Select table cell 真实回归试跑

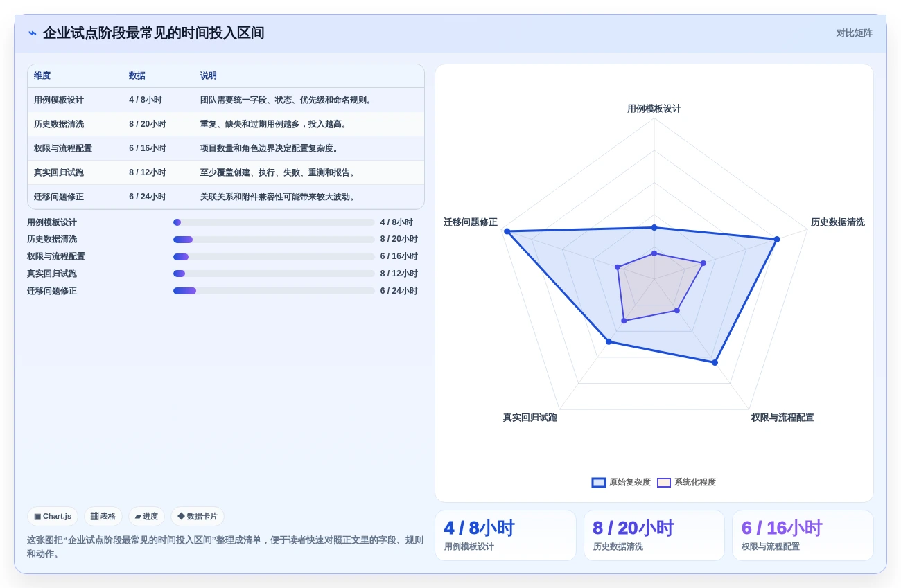(x=59, y=172)
